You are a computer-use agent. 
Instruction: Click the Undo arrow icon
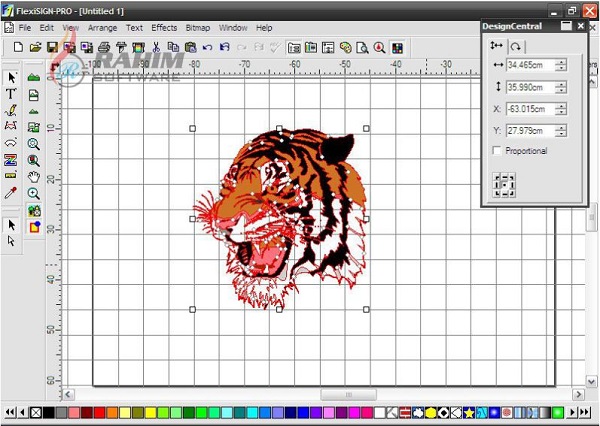pos(207,47)
